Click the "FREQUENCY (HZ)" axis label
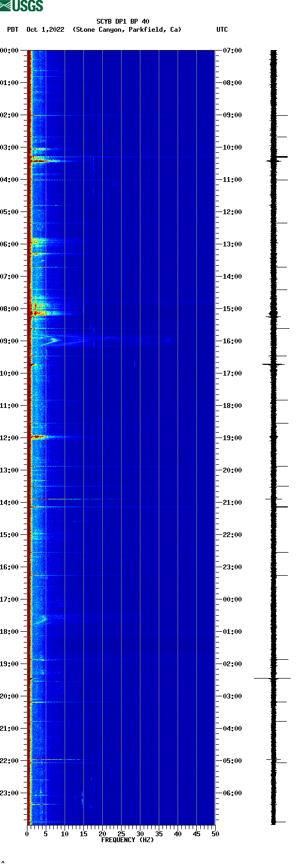 [128, 839]
